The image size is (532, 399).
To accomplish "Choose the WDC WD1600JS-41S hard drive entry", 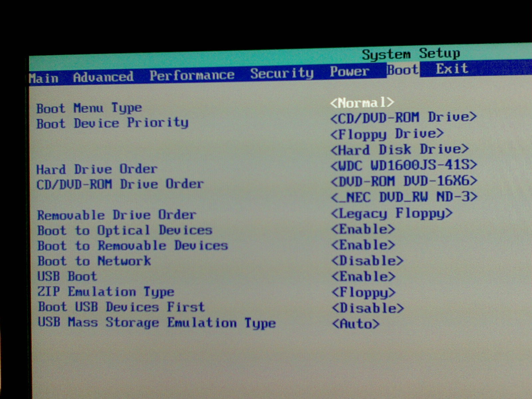I will click(404, 165).
